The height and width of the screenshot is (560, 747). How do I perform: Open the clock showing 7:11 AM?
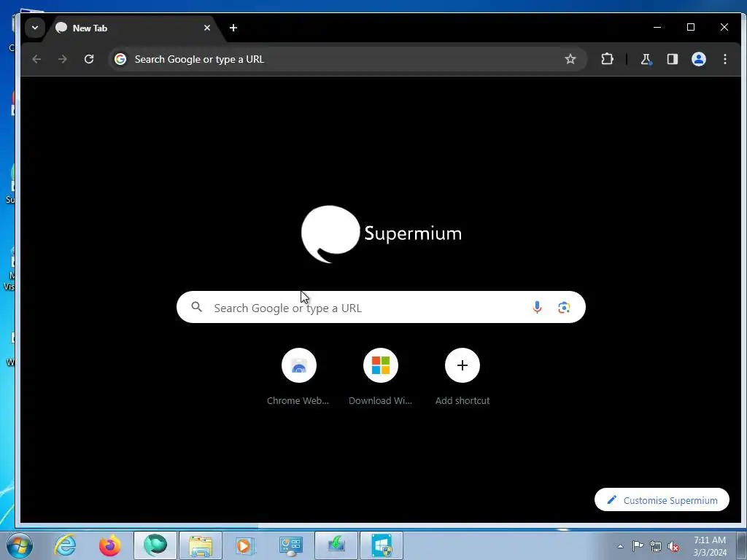click(x=709, y=546)
